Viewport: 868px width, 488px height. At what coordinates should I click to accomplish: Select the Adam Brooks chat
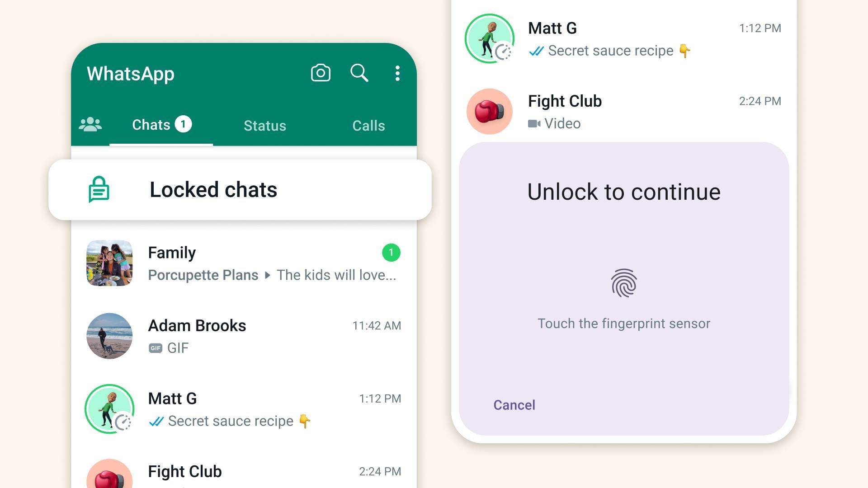click(245, 335)
